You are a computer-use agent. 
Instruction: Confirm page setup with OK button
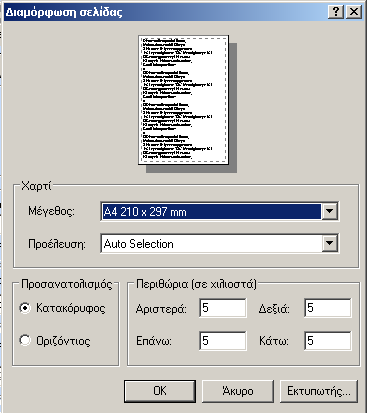coord(160,391)
